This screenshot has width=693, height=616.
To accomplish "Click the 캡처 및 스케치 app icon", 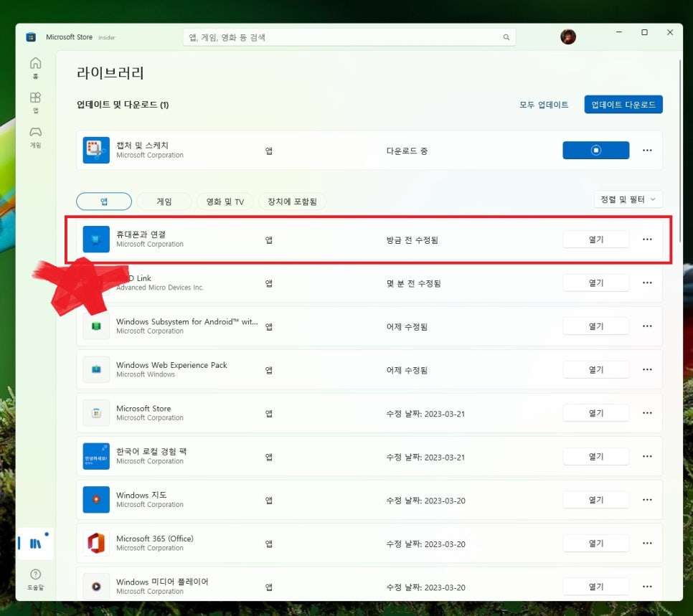I will tap(96, 151).
